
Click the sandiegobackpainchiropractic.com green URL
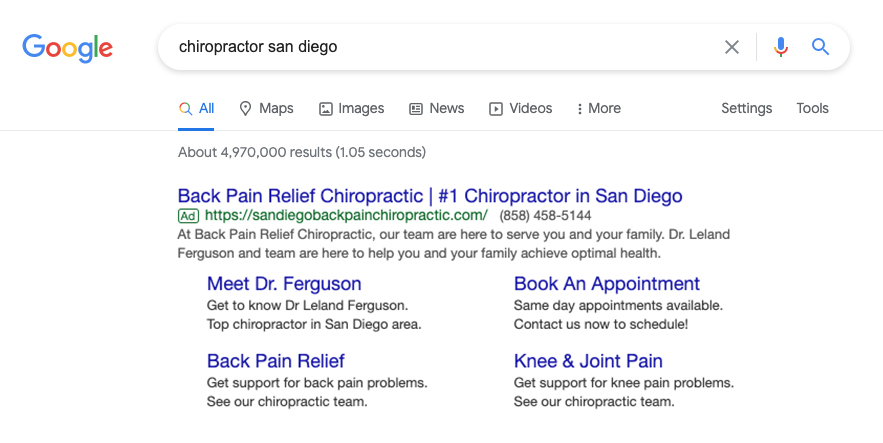[x=346, y=215]
